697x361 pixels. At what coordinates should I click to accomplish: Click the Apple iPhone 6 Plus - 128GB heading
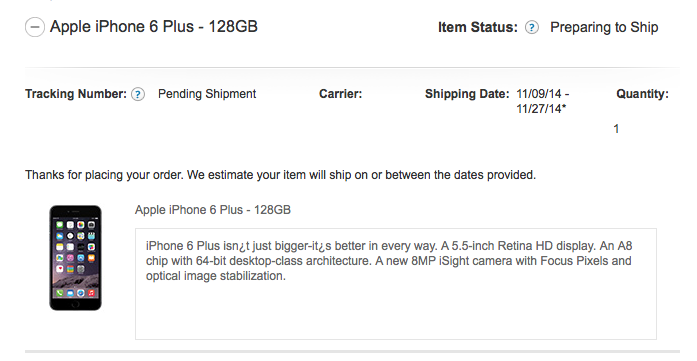[x=154, y=27]
